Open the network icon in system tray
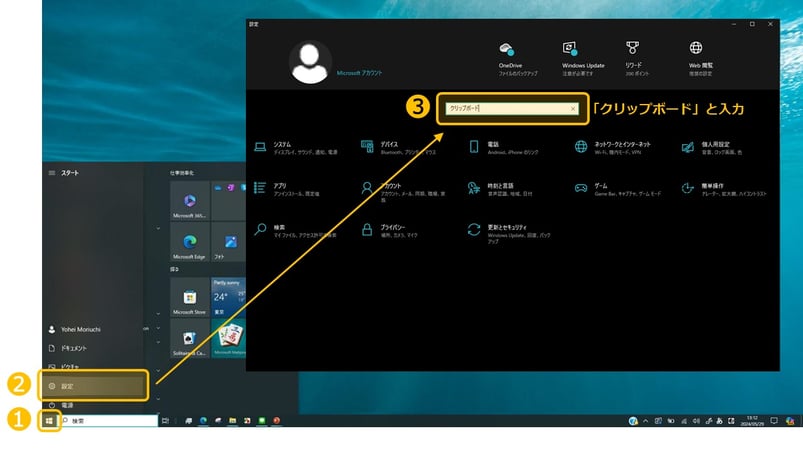 [x=684, y=421]
